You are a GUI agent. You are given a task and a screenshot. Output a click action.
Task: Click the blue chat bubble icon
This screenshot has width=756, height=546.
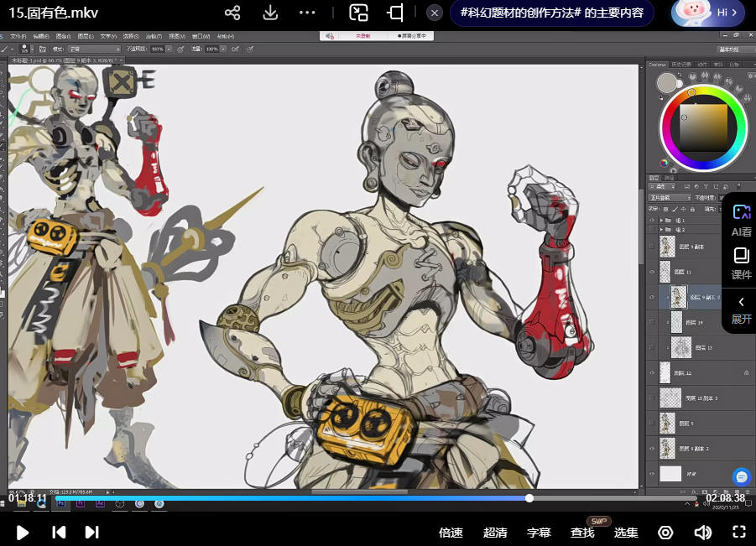(741, 476)
